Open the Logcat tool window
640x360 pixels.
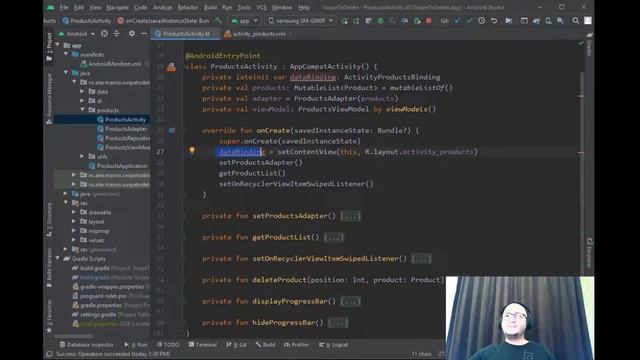pos(333,345)
